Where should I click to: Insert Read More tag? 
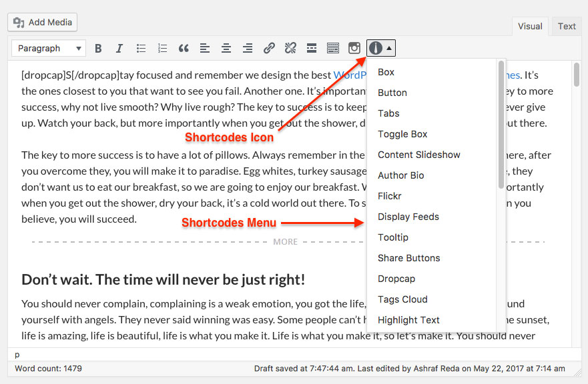pyautogui.click(x=312, y=48)
